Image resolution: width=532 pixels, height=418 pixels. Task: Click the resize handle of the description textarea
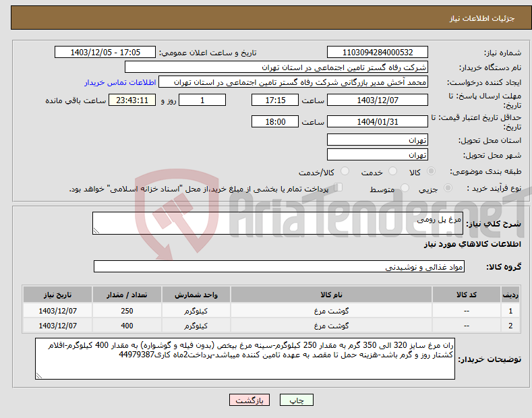(96, 231)
